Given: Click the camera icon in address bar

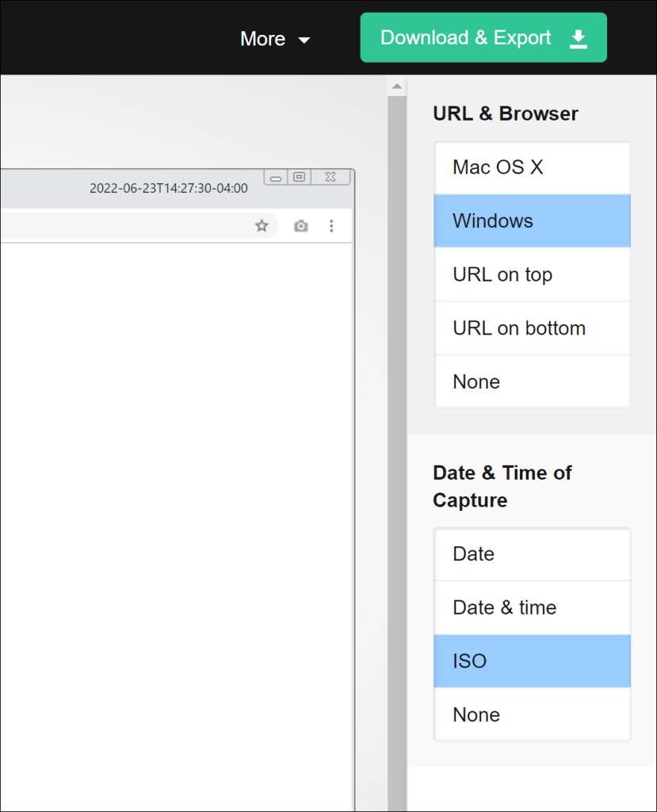Looking at the screenshot, I should point(300,226).
